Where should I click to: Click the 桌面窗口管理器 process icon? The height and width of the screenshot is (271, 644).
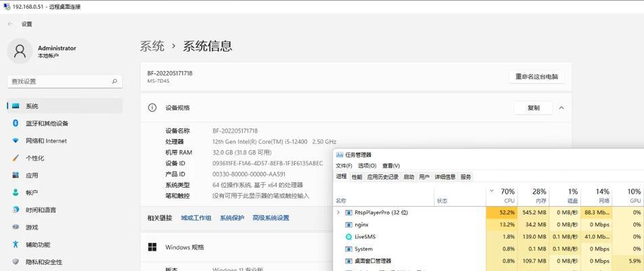pyautogui.click(x=348, y=261)
